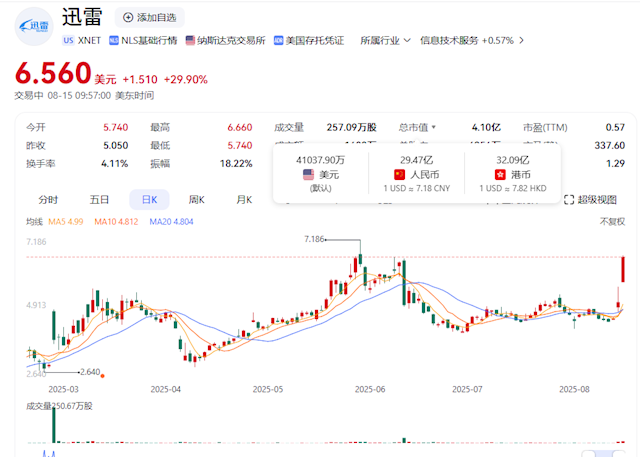640x457 pixels.
Task: Click the Xunlei company logo
Action: (35, 27)
